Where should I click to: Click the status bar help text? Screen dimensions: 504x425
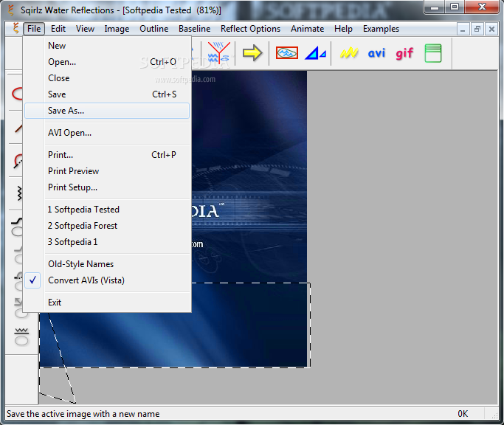83,414
